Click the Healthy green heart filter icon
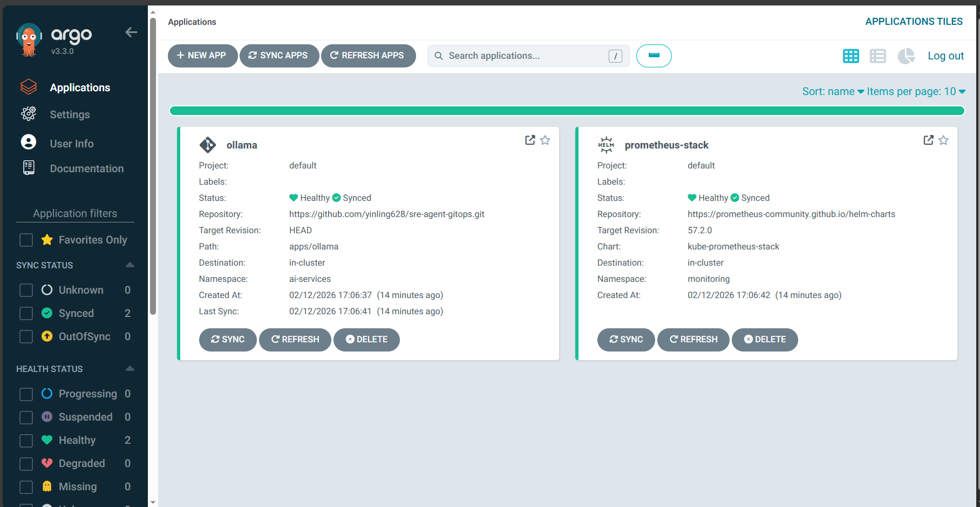 point(47,440)
